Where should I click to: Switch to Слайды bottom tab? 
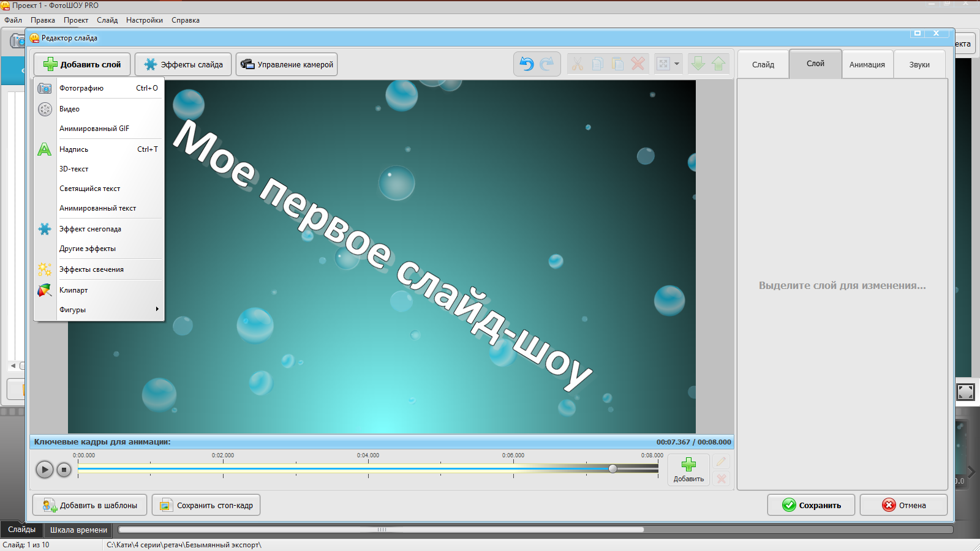(22, 530)
